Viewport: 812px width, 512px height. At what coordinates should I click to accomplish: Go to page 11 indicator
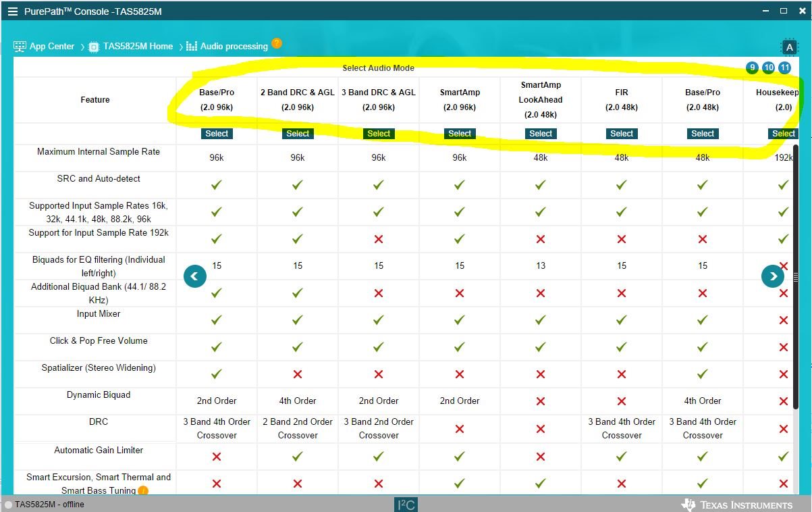click(x=784, y=68)
